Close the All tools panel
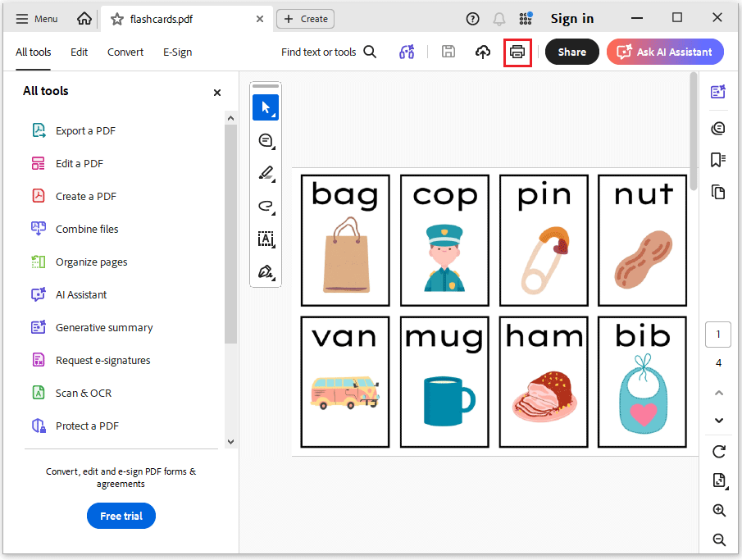 coord(217,93)
